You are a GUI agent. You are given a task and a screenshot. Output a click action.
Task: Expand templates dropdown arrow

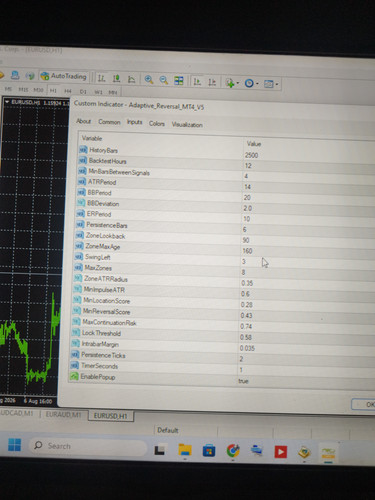(277, 84)
